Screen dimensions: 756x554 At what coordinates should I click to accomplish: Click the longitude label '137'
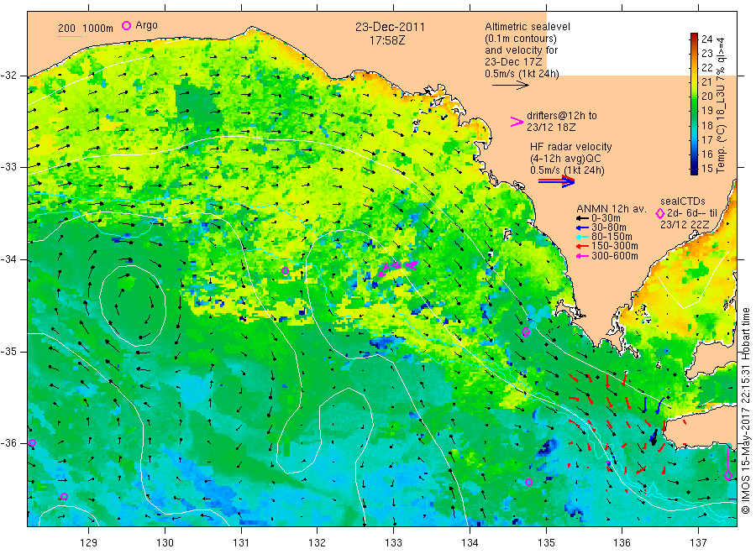tap(698, 543)
